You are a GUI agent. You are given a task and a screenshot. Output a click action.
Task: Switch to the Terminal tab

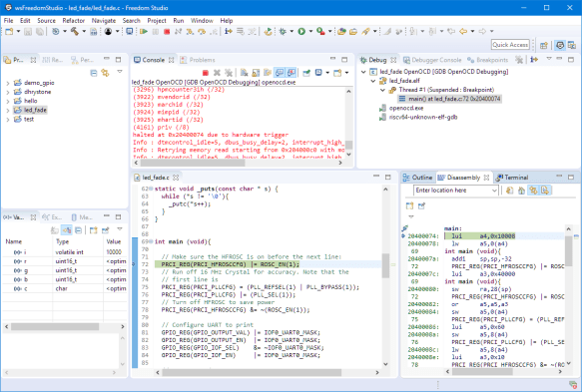click(512, 178)
